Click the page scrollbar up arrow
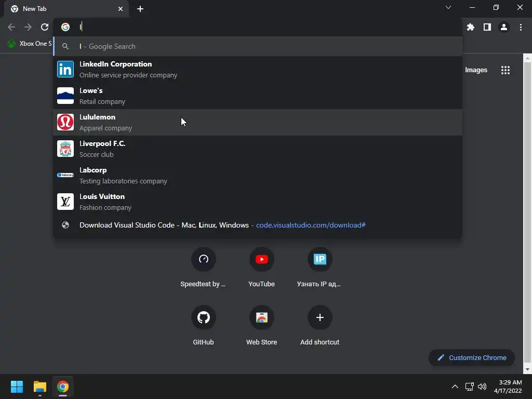Viewport: 532px width, 399px height. 527,58
